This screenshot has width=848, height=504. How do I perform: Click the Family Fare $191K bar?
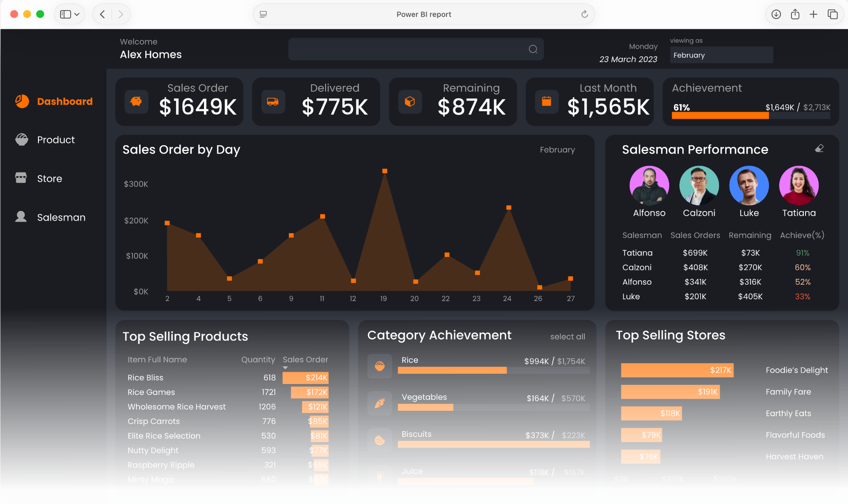click(670, 392)
